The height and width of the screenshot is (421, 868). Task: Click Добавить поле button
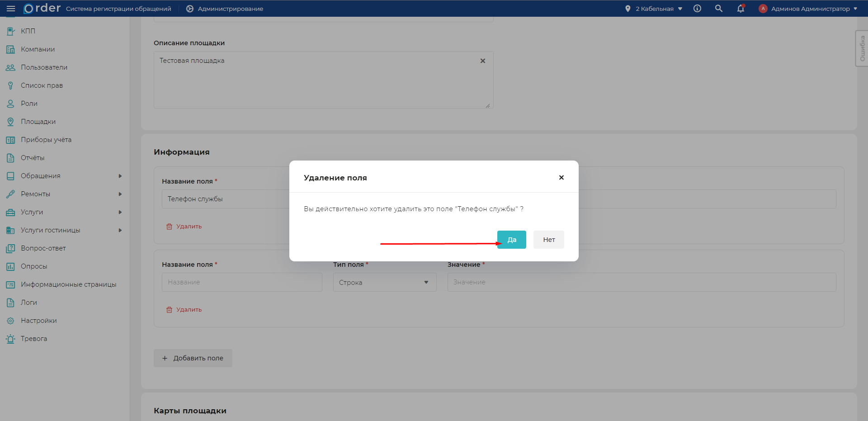pyautogui.click(x=193, y=358)
